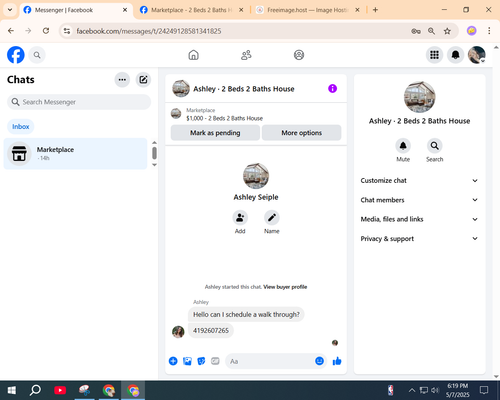This screenshot has width=500, height=400.
Task: Go to the Home icon
Action: 193,55
